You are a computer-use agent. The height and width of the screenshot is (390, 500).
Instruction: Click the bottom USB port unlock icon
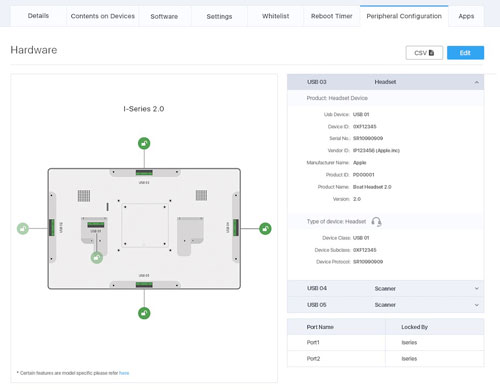pos(144,313)
